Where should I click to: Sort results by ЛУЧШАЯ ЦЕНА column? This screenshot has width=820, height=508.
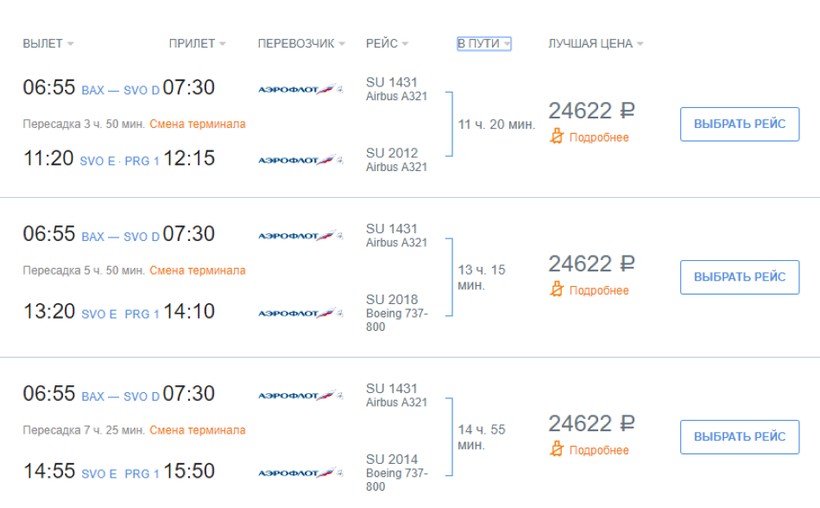point(596,43)
